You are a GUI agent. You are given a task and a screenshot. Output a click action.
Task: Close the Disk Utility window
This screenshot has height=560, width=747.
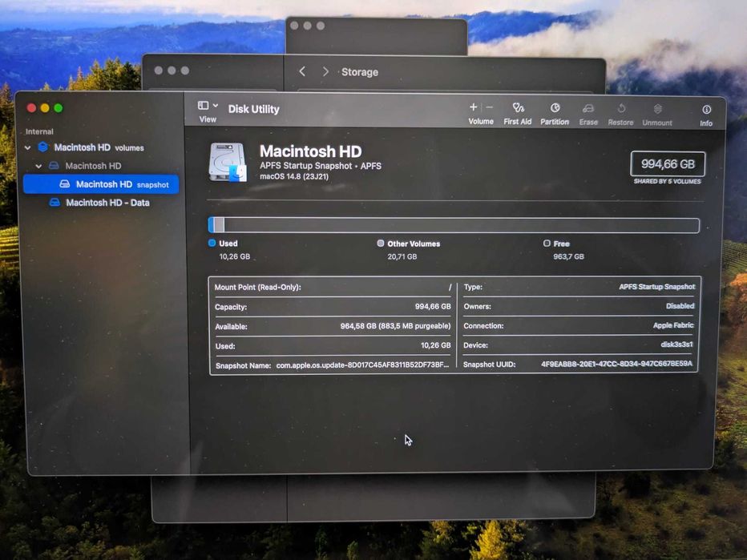(x=31, y=108)
